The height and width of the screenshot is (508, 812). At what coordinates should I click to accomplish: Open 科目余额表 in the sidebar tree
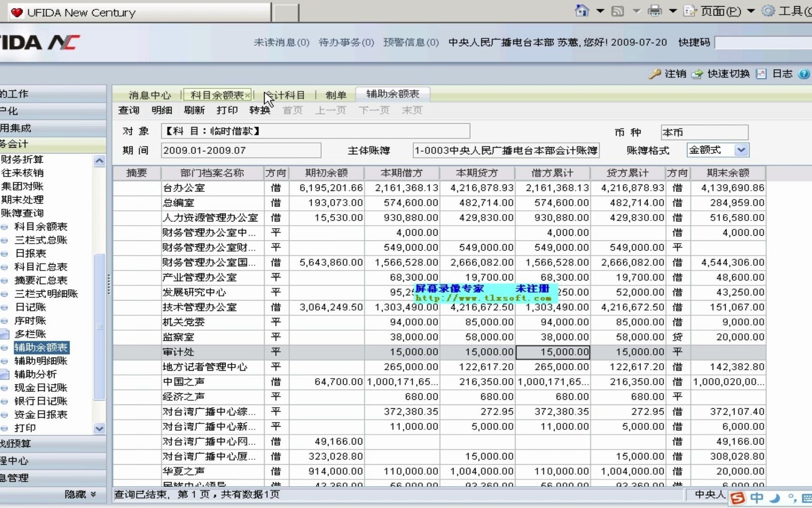(40, 227)
